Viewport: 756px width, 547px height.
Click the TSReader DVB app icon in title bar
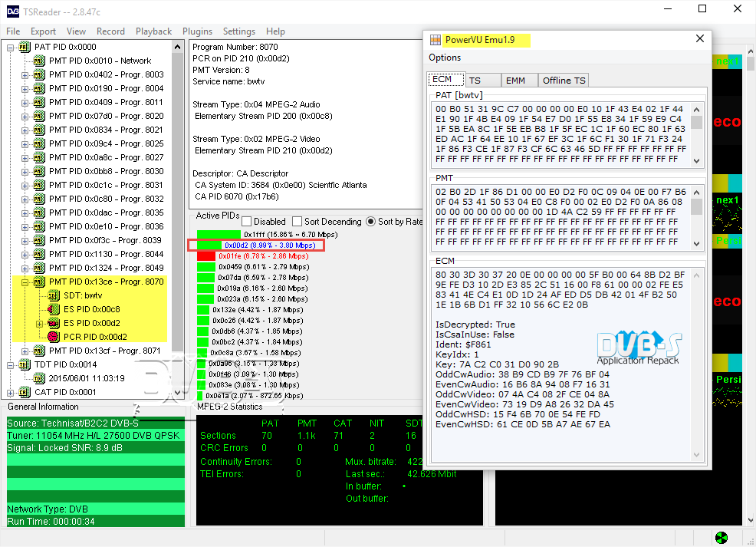pos(13,12)
